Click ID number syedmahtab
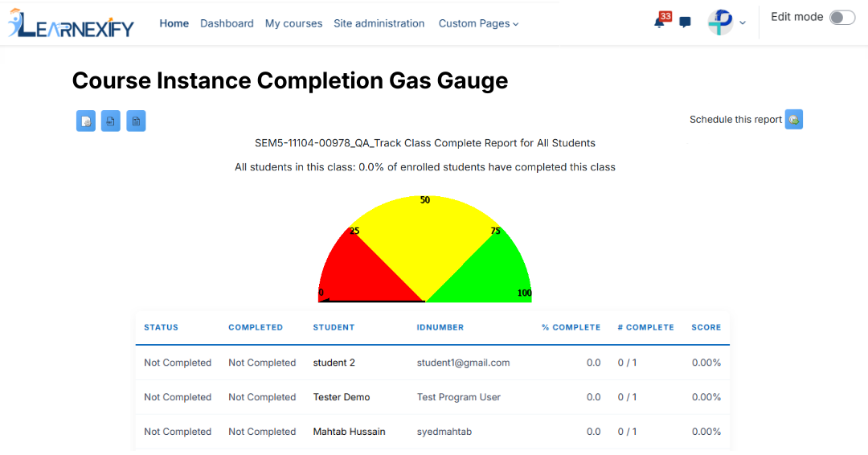 point(444,431)
